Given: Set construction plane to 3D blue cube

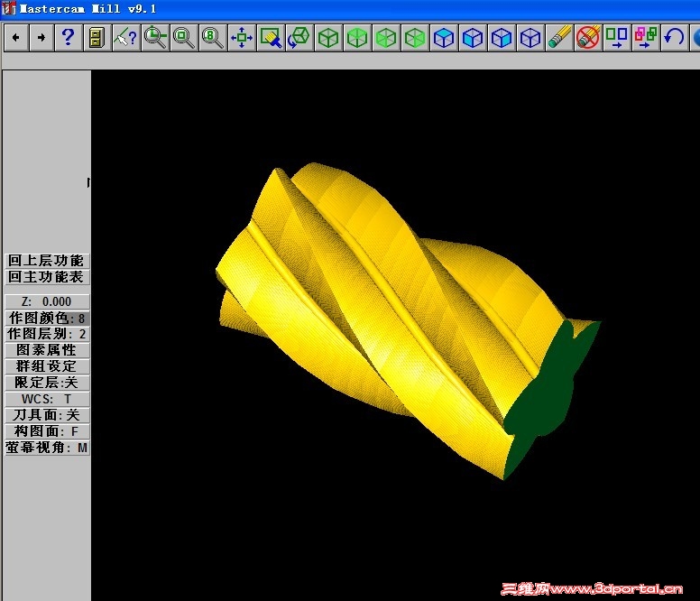Looking at the screenshot, I should (x=530, y=38).
